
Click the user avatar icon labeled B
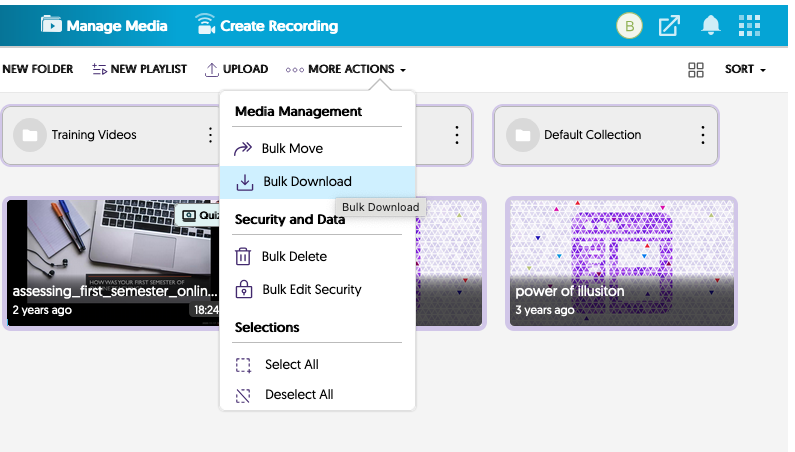(x=628, y=26)
